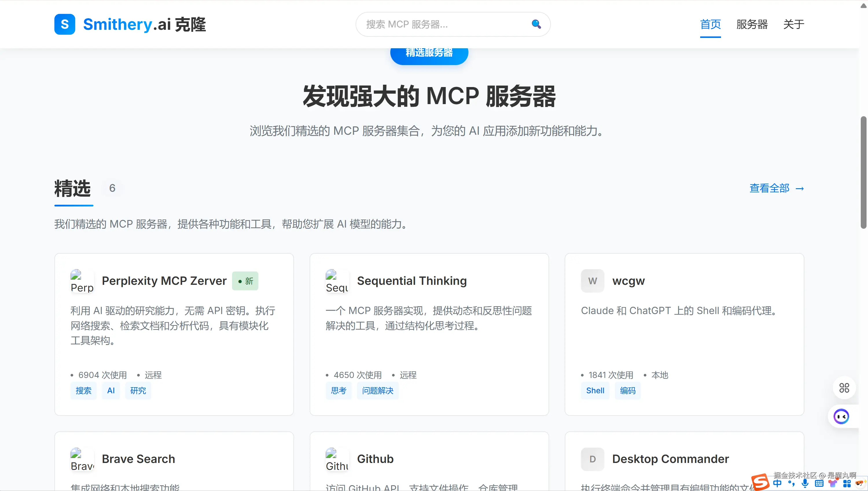Image resolution: width=868 pixels, height=491 pixels.
Task: Click the blue S logo icon
Action: point(65,24)
